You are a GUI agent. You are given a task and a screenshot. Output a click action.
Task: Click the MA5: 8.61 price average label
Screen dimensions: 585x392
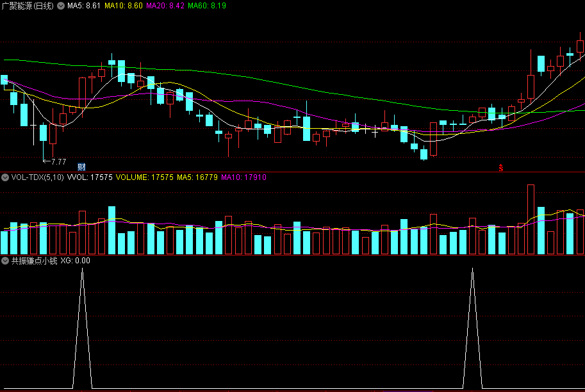point(83,6)
